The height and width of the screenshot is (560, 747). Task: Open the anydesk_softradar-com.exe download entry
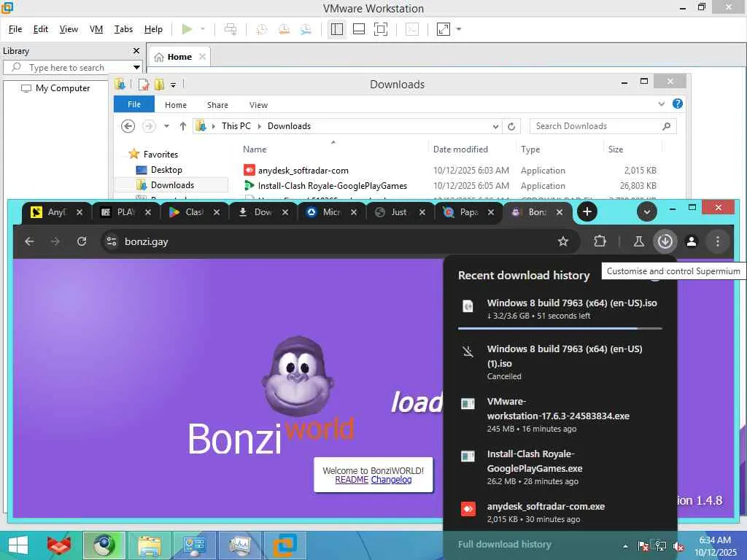pos(560,512)
